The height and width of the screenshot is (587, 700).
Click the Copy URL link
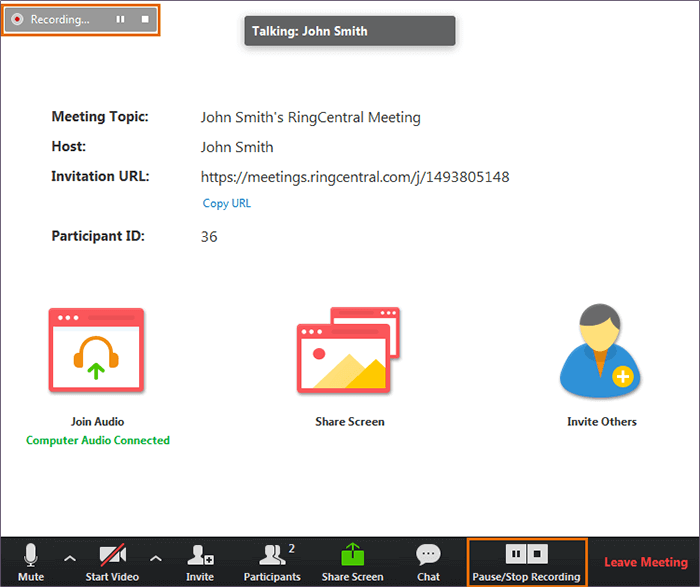(226, 203)
